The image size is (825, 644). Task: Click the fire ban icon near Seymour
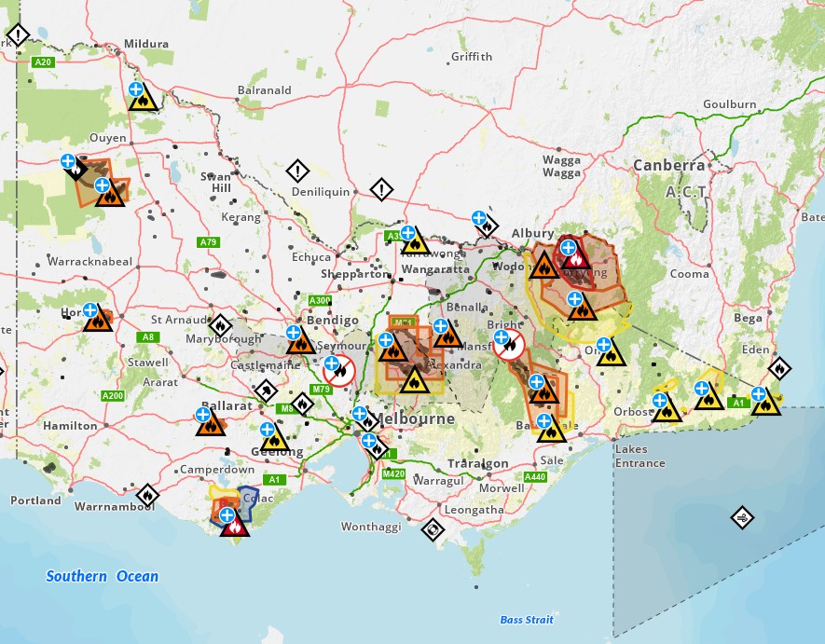pos(338,370)
